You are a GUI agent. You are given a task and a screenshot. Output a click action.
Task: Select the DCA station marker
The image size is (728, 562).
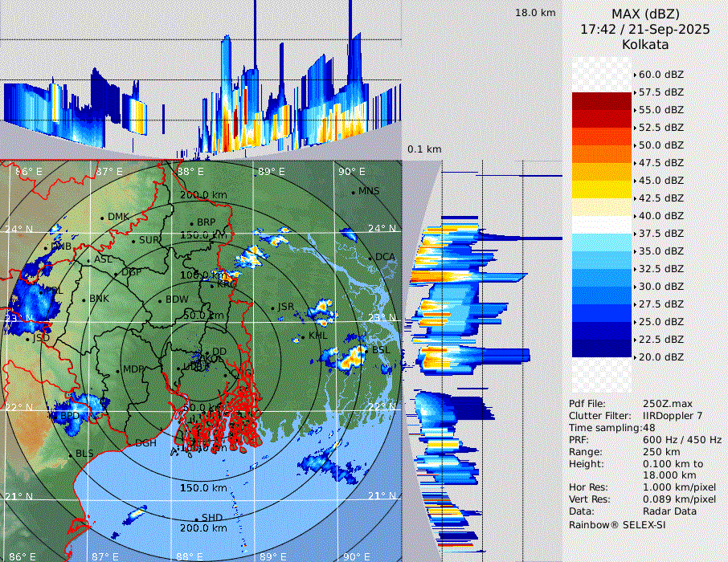(x=370, y=257)
